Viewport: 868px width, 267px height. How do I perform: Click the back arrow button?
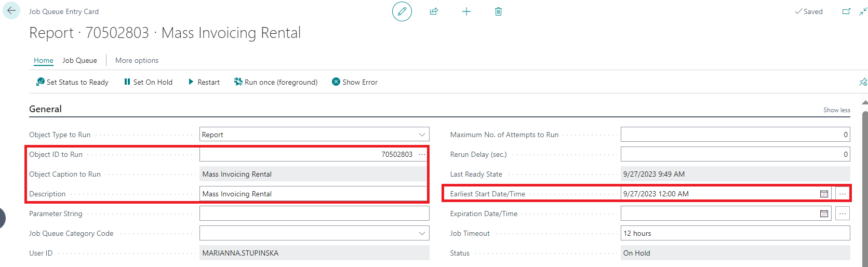(11, 11)
